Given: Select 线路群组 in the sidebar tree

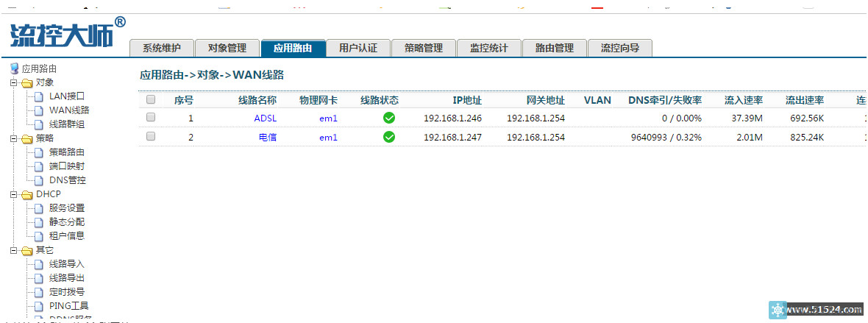Looking at the screenshot, I should [x=67, y=124].
